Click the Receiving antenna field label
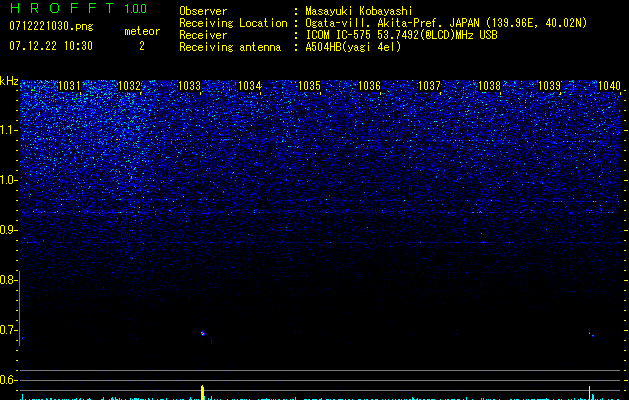629x400 pixels. 230,47
